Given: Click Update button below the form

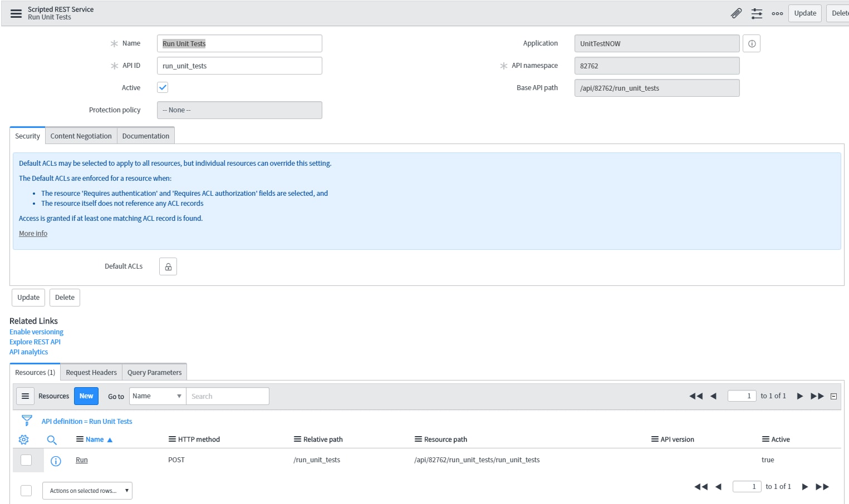Looking at the screenshot, I should click(28, 298).
